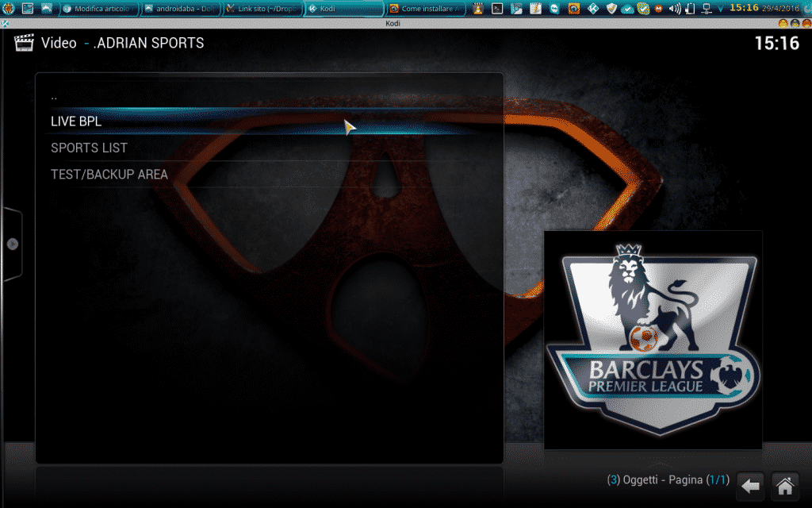Click the Barclays Premier League thumbnail
This screenshot has height=508, width=812.
(x=653, y=340)
